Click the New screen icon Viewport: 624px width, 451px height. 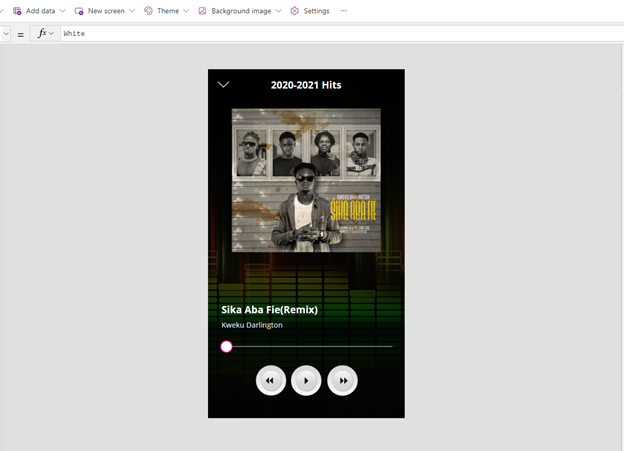tap(79, 11)
